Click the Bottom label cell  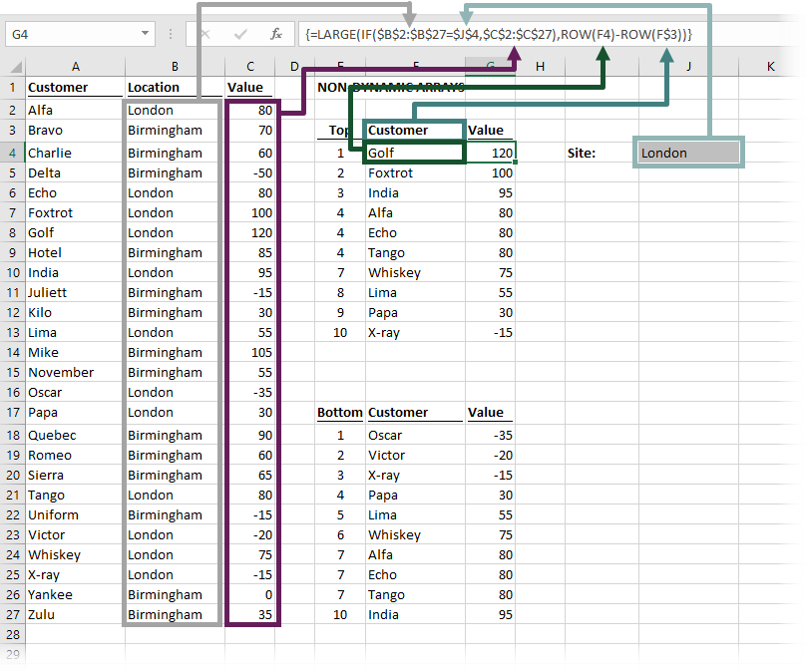(x=339, y=412)
